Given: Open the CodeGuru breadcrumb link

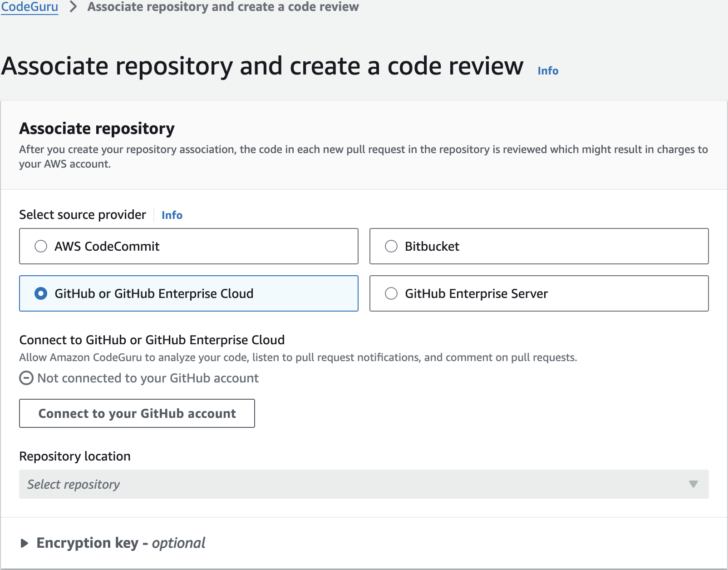Looking at the screenshot, I should click(30, 7).
